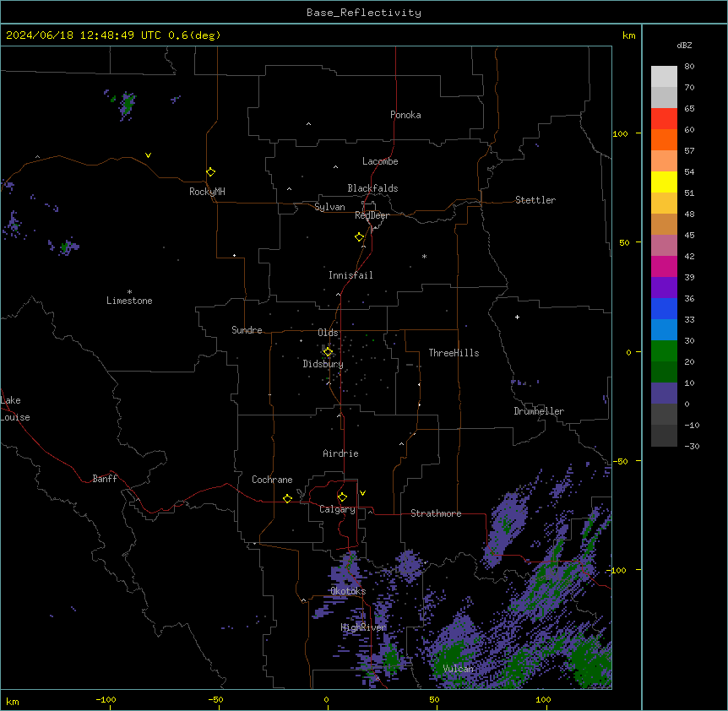Click the white plus marker north of Drumheller
728x711 pixels.
pos(517,317)
